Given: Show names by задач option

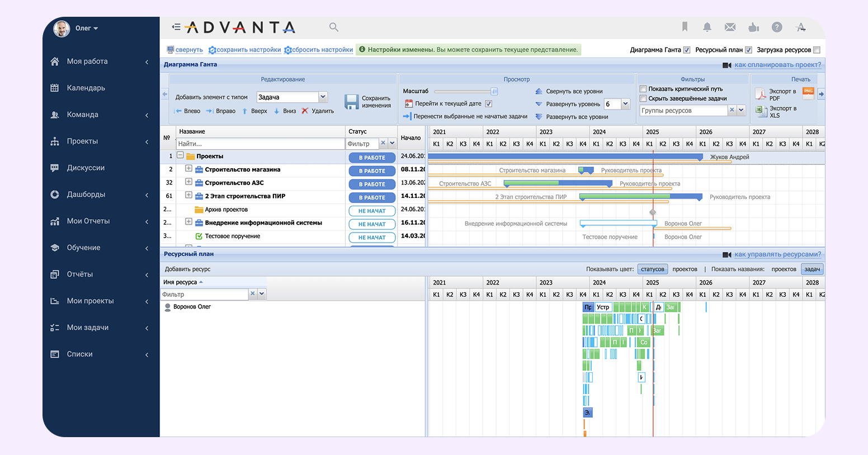Looking at the screenshot, I should tap(812, 269).
